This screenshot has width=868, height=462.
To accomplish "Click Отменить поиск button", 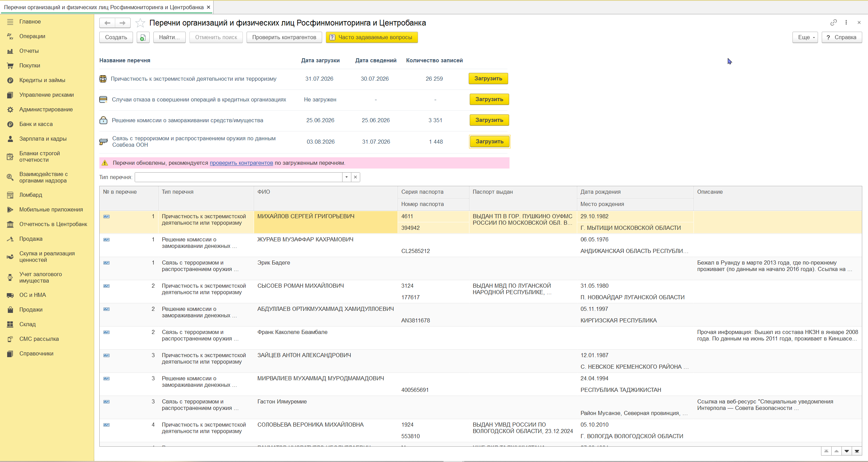I will [x=216, y=37].
